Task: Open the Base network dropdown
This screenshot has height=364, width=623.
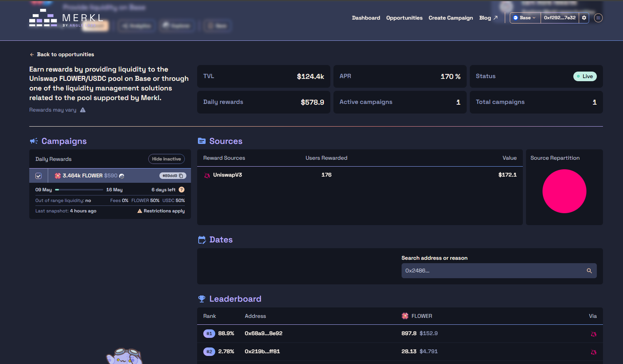Action: 525,18
